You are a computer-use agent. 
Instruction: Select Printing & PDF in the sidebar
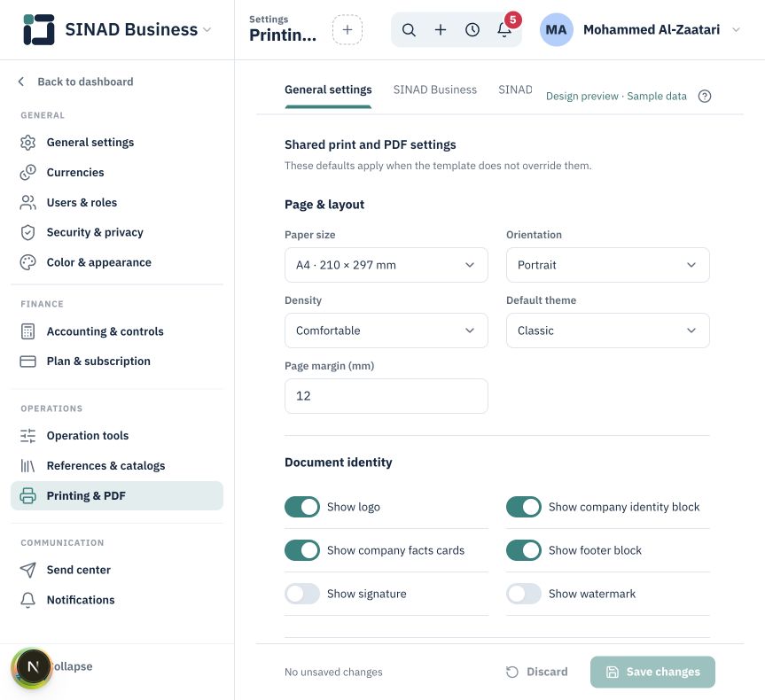pyautogui.click(x=117, y=495)
